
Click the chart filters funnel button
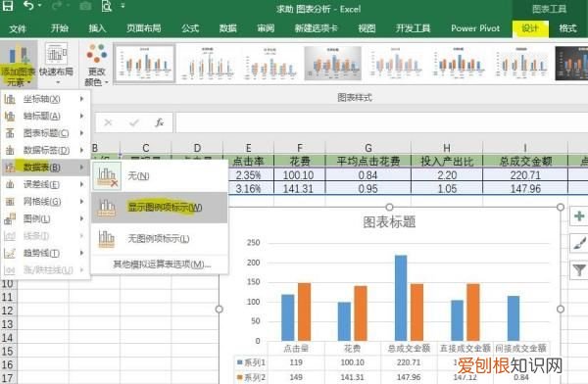tap(579, 270)
